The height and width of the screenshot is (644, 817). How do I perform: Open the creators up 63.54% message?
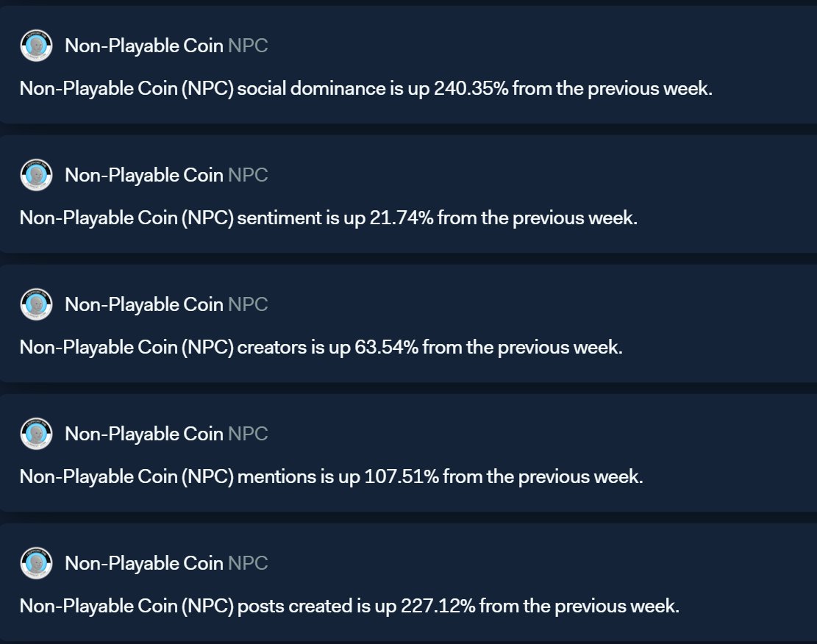click(x=321, y=348)
